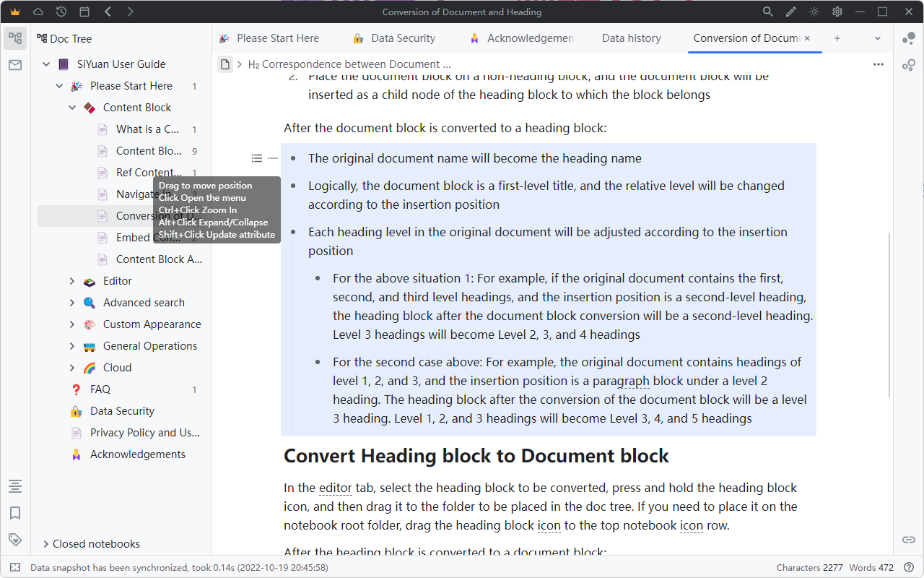The height and width of the screenshot is (578, 924).
Task: Collapse the Content Block folder
Action: [72, 108]
